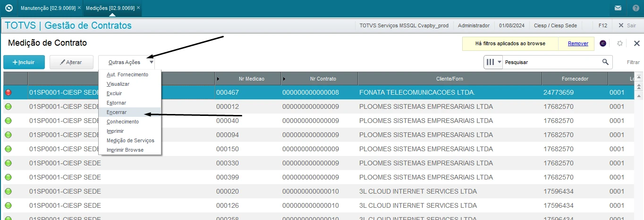Screen dimensions: 644x220
Task: Click the magnifier search icon
Action: [x=605, y=62]
